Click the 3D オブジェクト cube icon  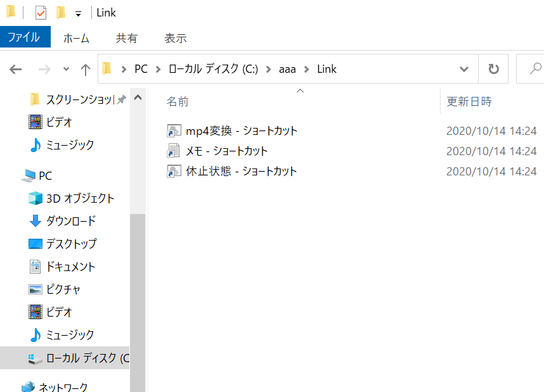[x=36, y=198]
